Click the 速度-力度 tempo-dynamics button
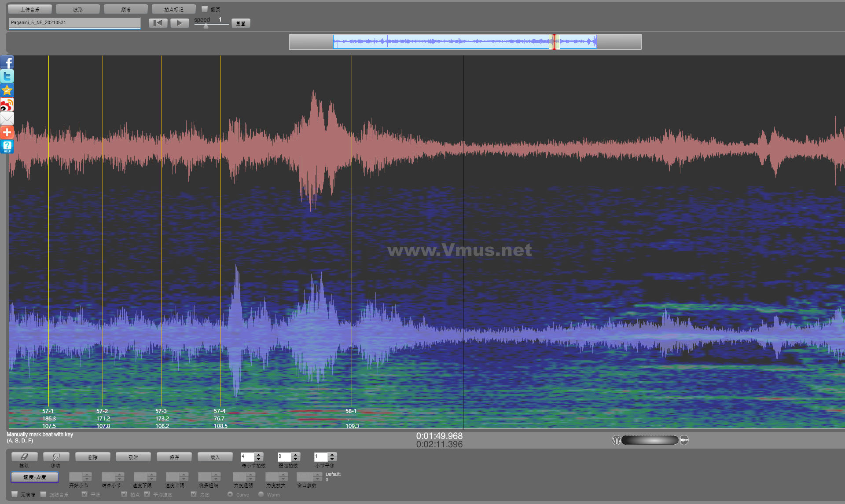845x504 pixels. 35,477
